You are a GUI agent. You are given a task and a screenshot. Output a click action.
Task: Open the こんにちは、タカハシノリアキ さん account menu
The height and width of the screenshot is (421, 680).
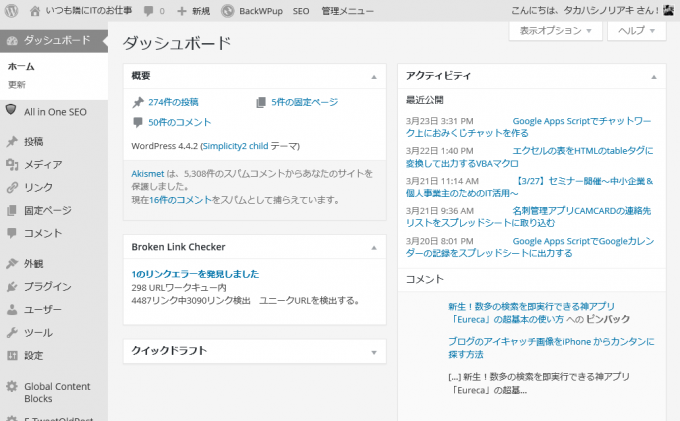[585, 10]
